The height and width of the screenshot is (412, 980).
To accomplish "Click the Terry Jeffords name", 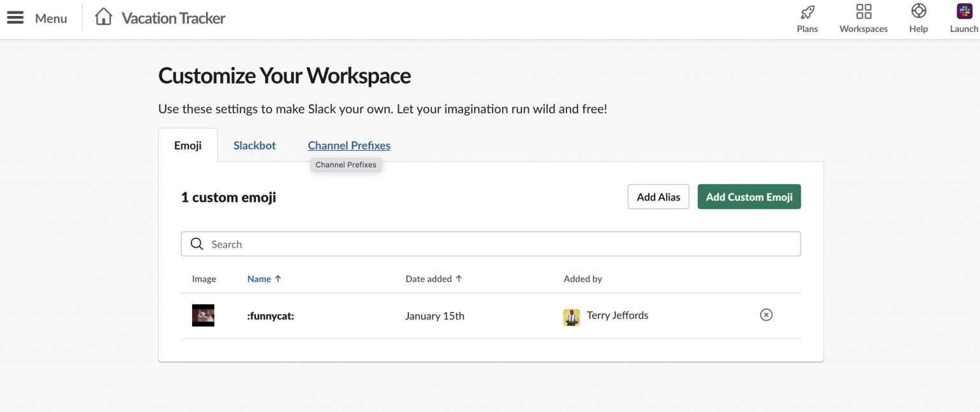I will pos(618,315).
